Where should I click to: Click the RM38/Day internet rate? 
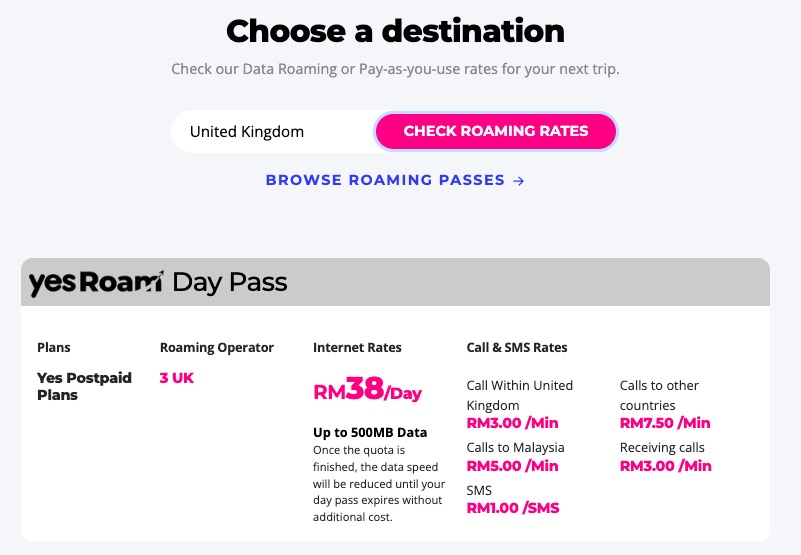[368, 391]
